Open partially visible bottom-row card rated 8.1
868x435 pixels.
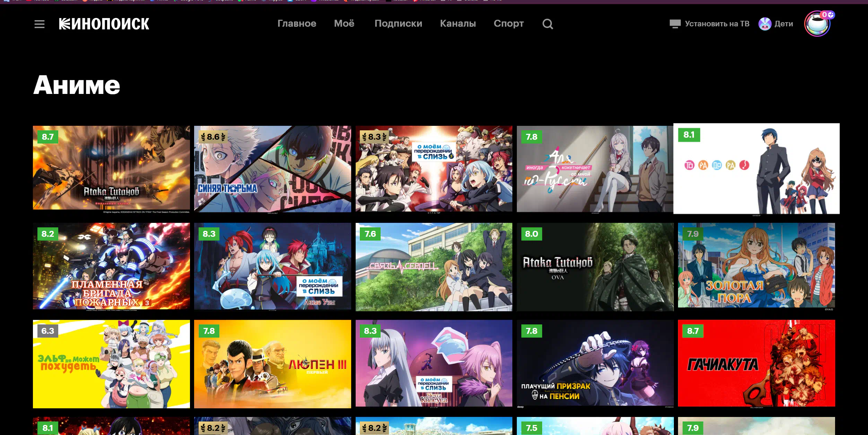pyautogui.click(x=111, y=426)
